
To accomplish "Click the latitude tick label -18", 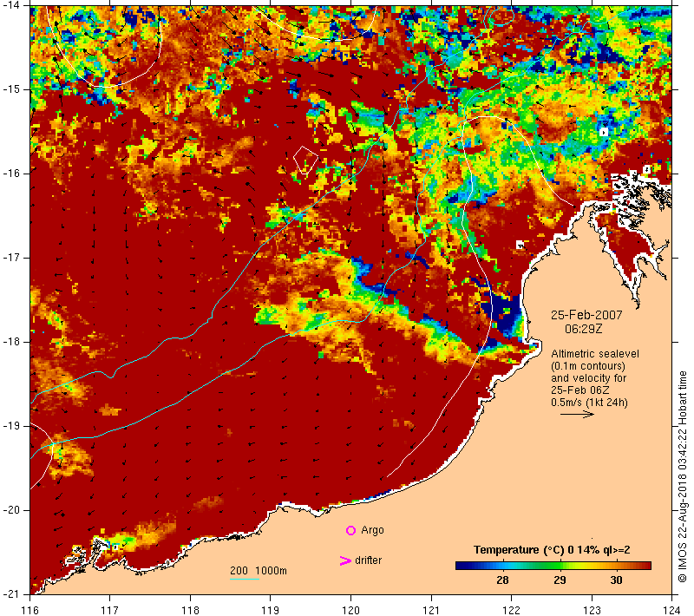I will [11, 342].
